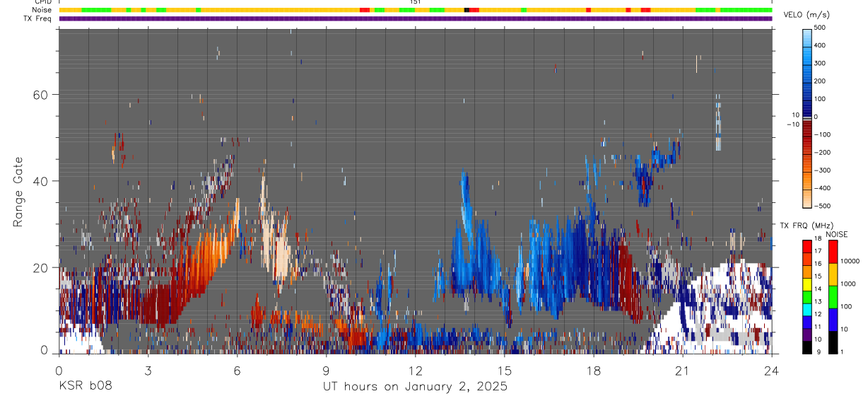Image resolution: width=868 pixels, height=401 pixels.
Task: Click the 6 hour tick on time axis
Action: pyautogui.click(x=237, y=370)
